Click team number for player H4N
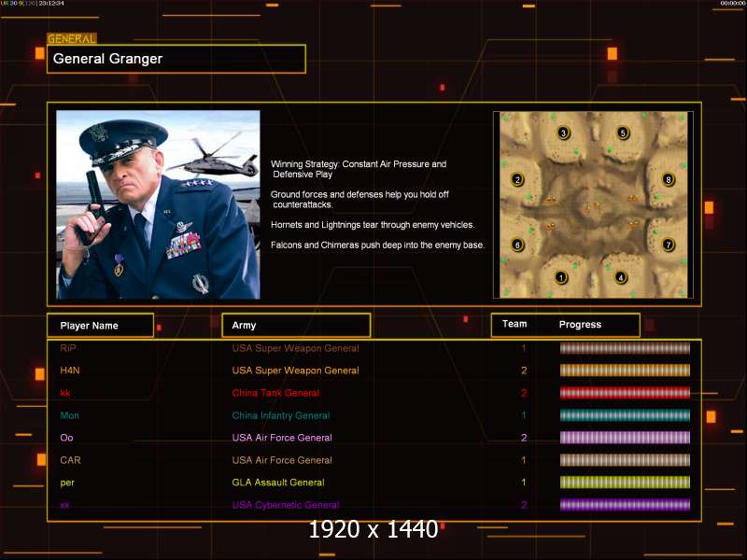Image resolution: width=747 pixels, height=560 pixels. tap(524, 371)
